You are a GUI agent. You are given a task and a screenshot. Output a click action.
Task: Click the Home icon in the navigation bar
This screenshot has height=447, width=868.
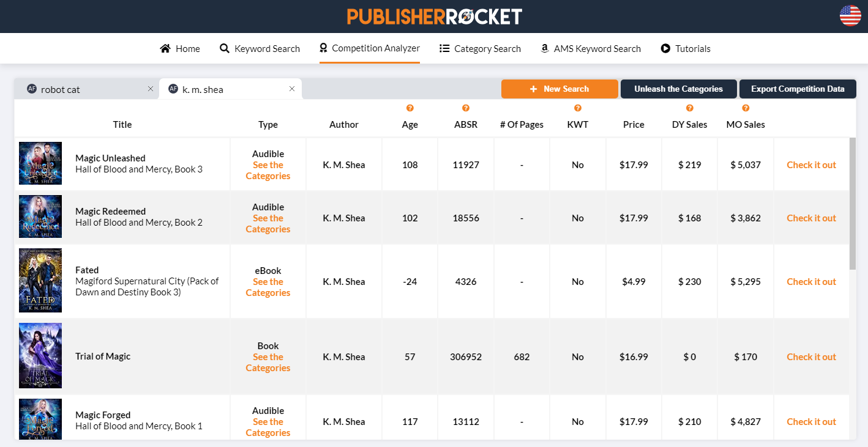[x=165, y=48]
